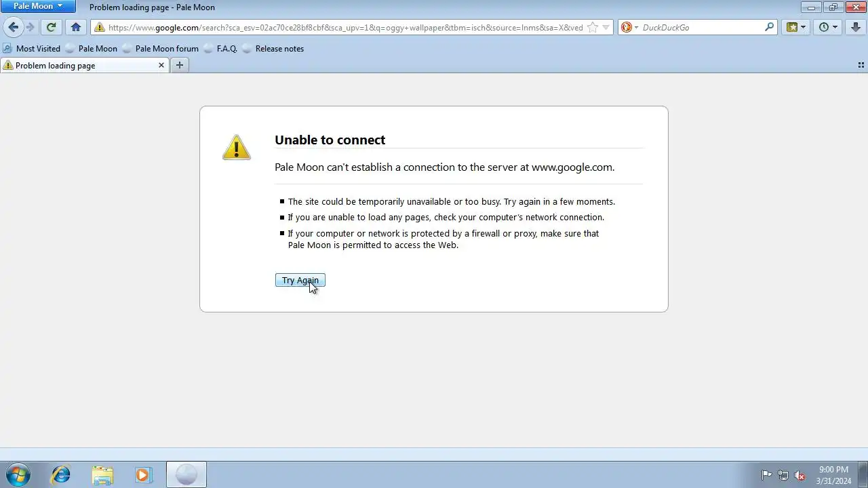The width and height of the screenshot is (868, 488).
Task: Open a new tab with plus button
Action: click(x=180, y=65)
